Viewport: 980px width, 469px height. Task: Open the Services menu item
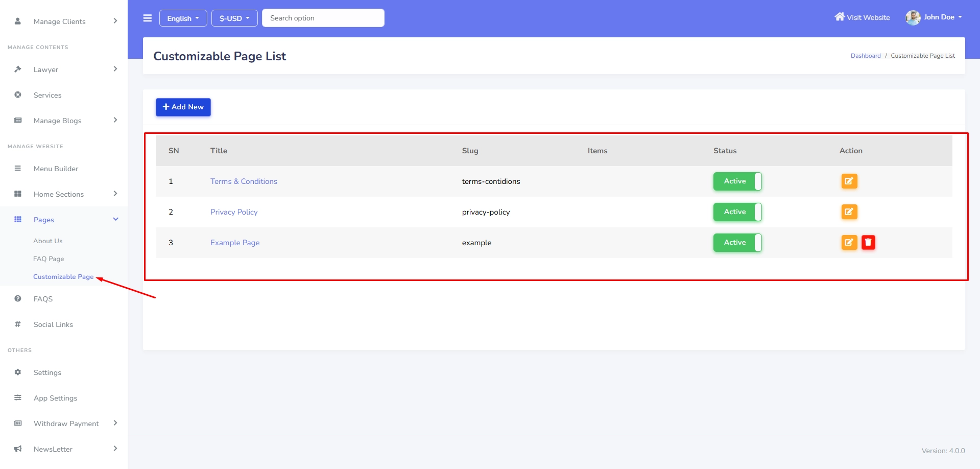[47, 95]
